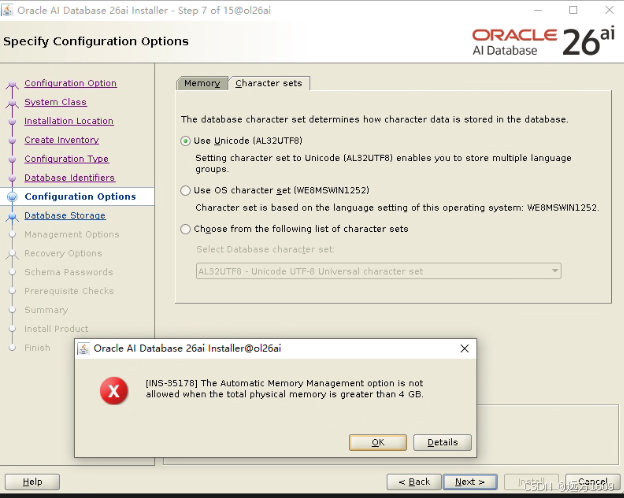Click the red error X icon in the dialog
The image size is (624, 498).
click(114, 391)
